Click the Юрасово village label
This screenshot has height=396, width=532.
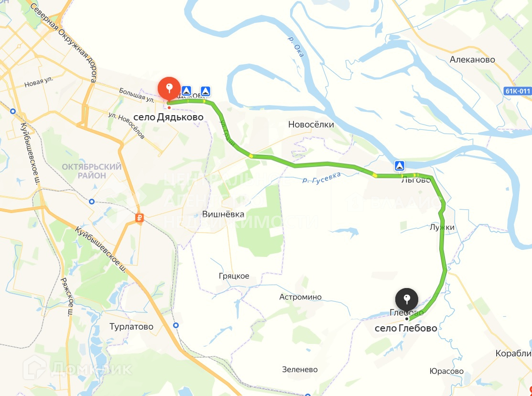pos(446,371)
